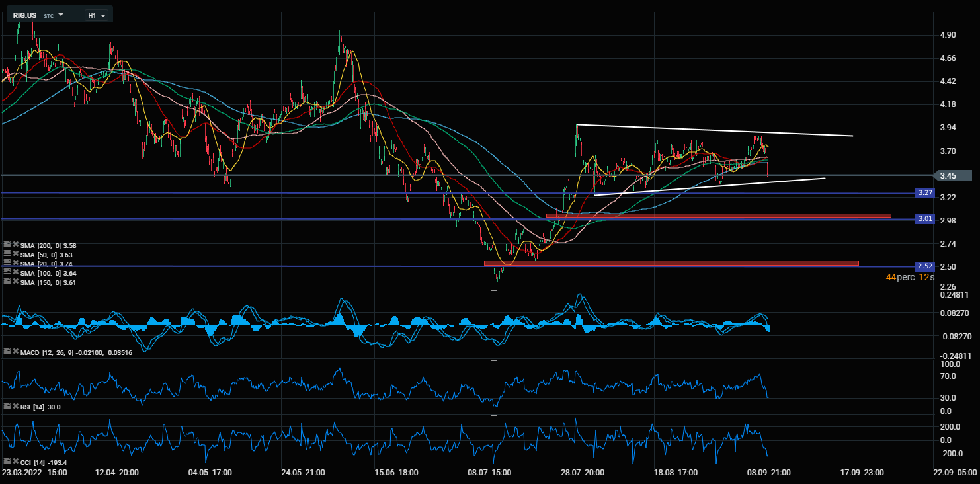Open CCI indicator settings icon
This screenshot has width=980, height=484.
pos(7,461)
